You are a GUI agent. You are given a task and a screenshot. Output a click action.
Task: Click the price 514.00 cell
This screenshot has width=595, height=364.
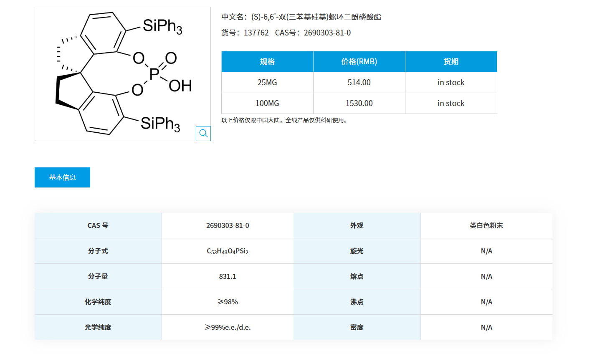click(359, 82)
